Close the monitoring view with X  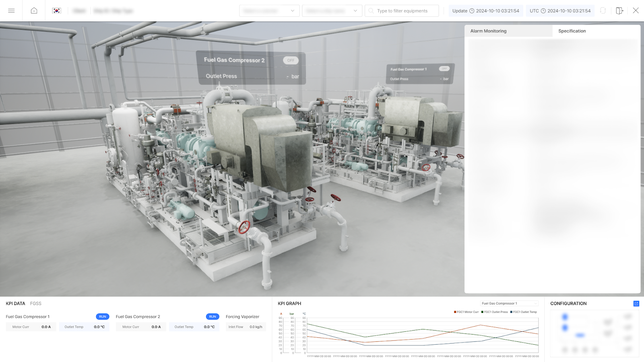[636, 11]
